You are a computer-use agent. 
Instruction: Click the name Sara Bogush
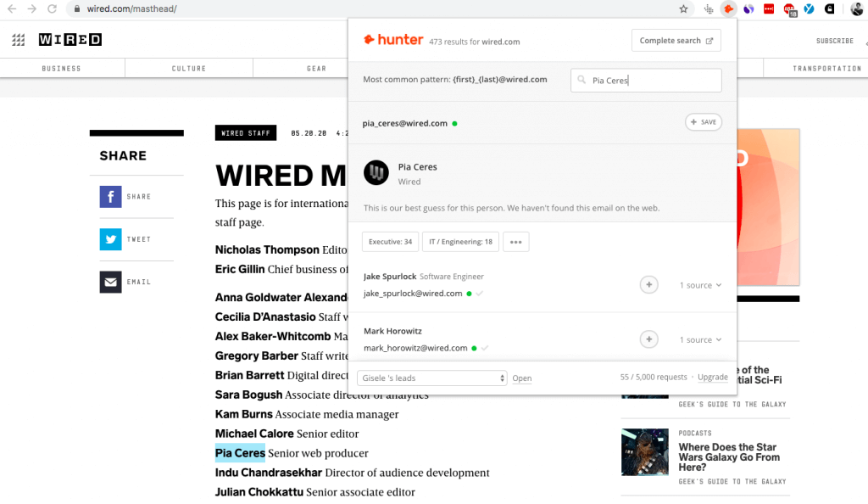(248, 395)
